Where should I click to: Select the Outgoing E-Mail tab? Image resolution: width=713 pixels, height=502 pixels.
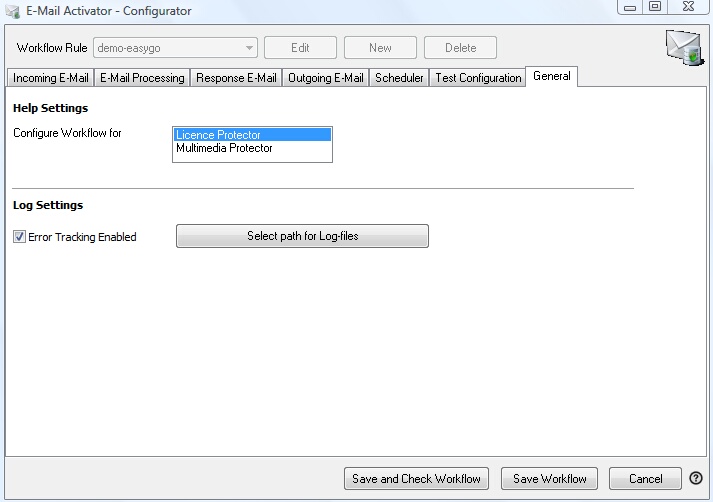coord(325,78)
